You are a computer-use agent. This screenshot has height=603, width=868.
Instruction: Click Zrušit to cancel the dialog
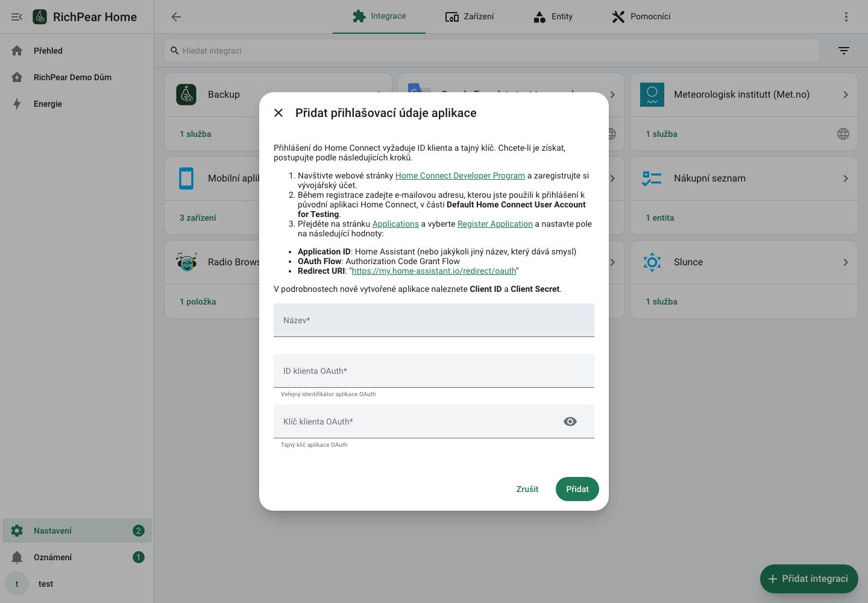pyautogui.click(x=527, y=489)
